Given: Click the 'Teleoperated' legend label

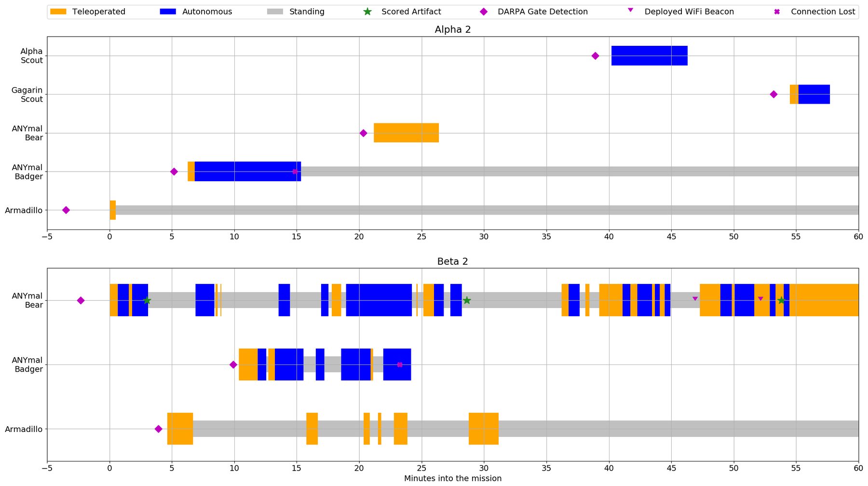Looking at the screenshot, I should tap(99, 12).
